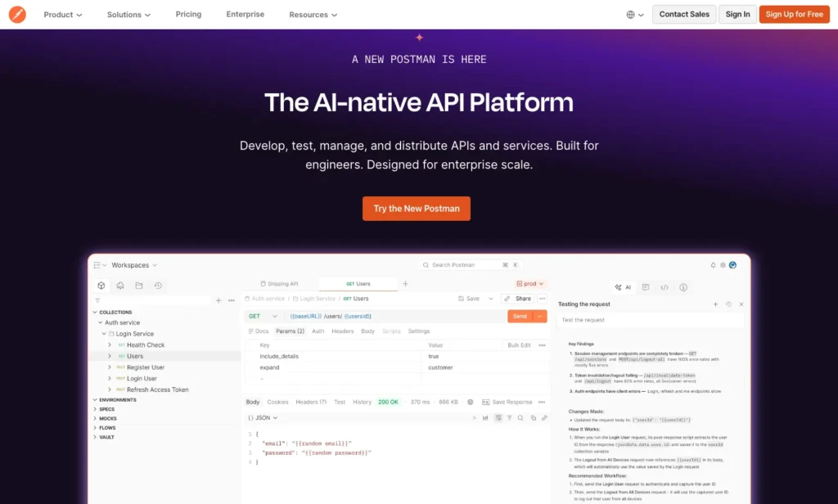The height and width of the screenshot is (504, 838).
Task: Click the chart visualize icon in response toolbar
Action: 485,418
